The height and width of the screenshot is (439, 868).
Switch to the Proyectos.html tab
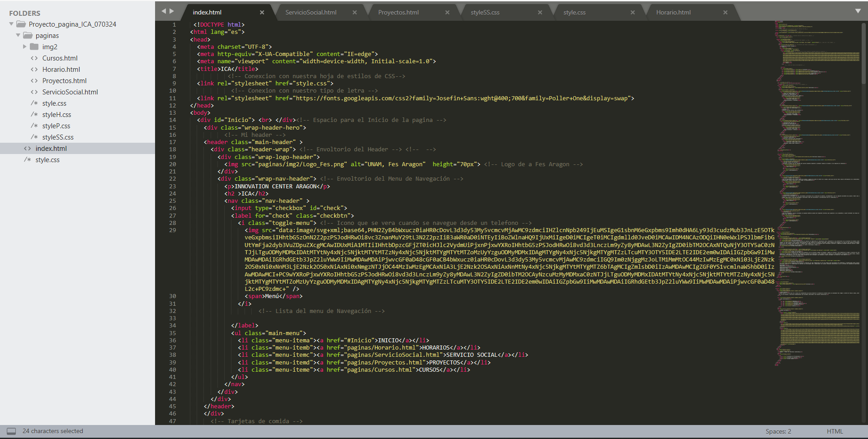click(398, 13)
